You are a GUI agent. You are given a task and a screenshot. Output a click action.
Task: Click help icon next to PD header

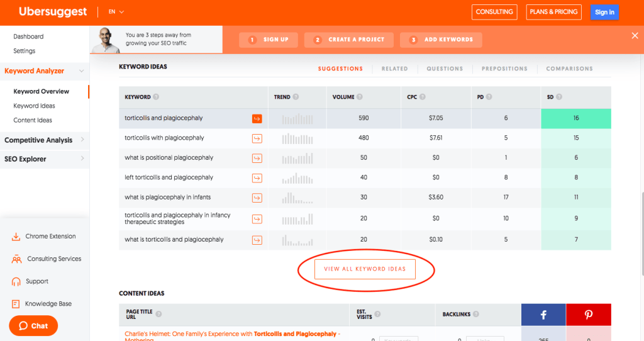489,97
